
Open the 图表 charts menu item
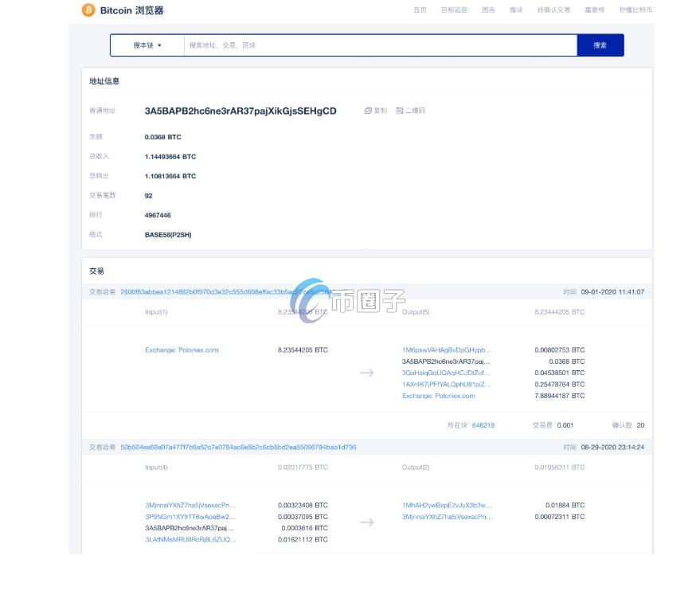[x=489, y=10]
